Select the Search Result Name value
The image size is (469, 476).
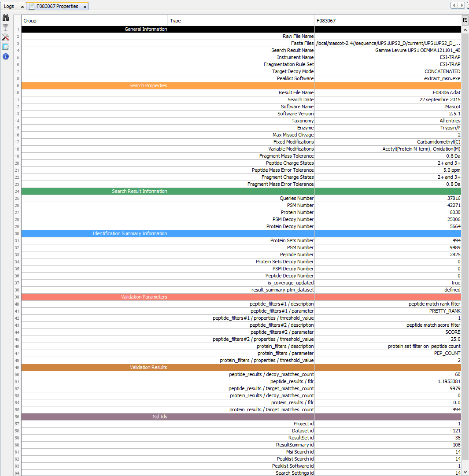point(388,50)
